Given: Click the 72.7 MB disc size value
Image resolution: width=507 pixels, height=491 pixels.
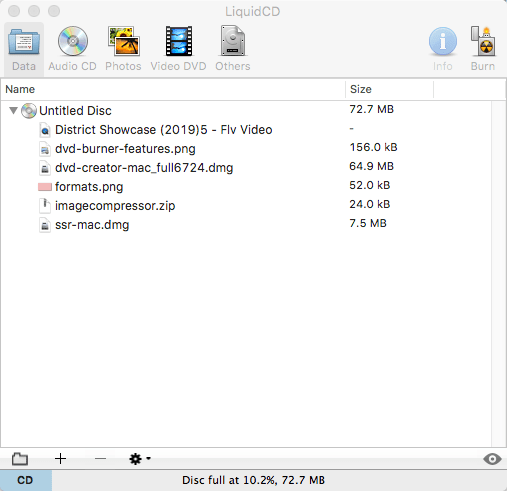Looking at the screenshot, I should 372,109.
